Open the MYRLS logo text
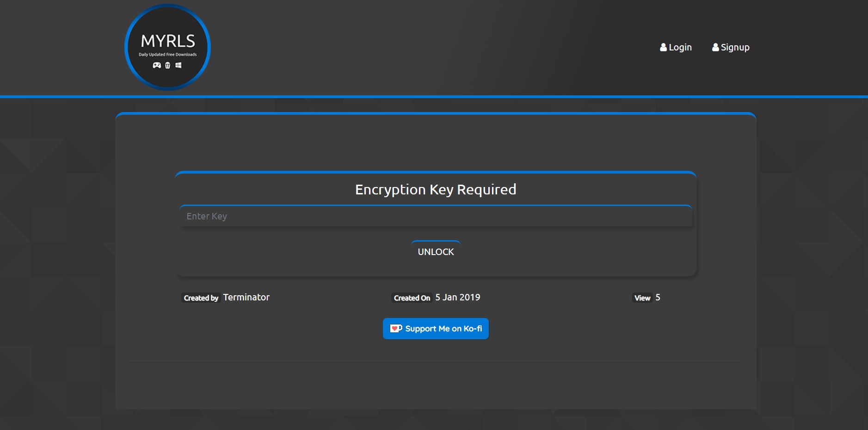 click(x=168, y=41)
